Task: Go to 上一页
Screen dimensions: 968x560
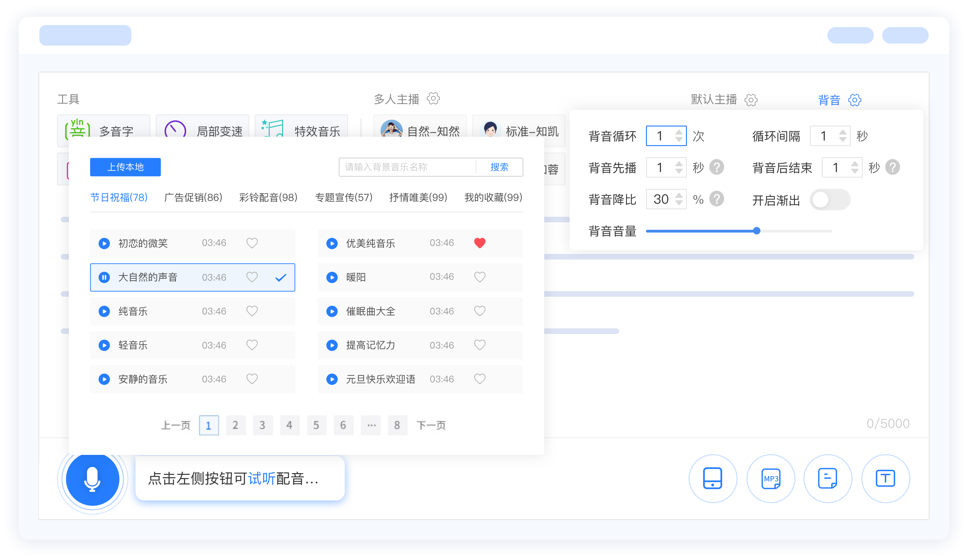Action: (x=176, y=425)
